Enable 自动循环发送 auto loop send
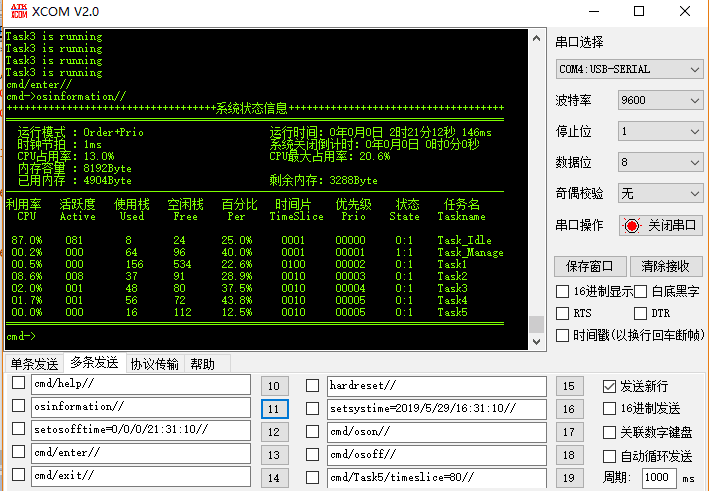 pos(610,456)
